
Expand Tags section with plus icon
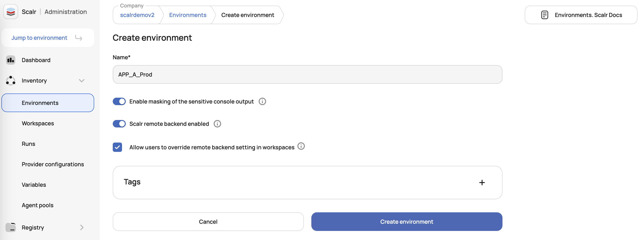(x=482, y=183)
